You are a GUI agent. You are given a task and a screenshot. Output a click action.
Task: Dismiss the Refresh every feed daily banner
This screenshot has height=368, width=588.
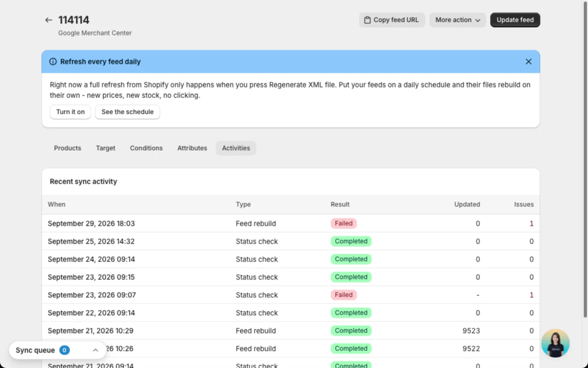(x=528, y=61)
